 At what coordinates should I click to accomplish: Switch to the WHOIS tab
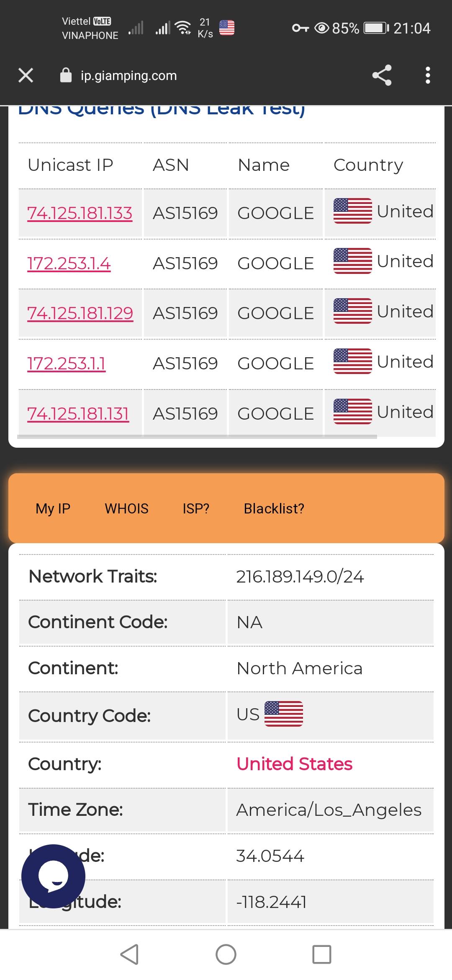click(x=126, y=508)
